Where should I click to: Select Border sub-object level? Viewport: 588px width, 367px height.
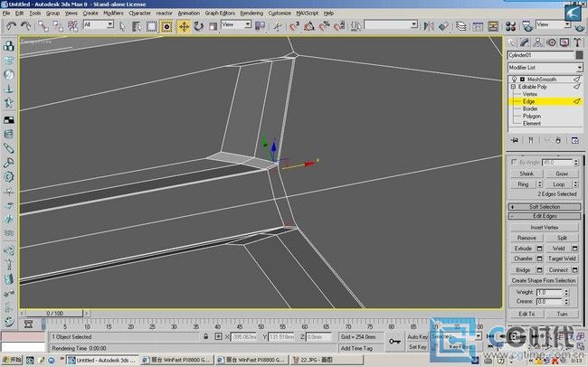pos(530,108)
